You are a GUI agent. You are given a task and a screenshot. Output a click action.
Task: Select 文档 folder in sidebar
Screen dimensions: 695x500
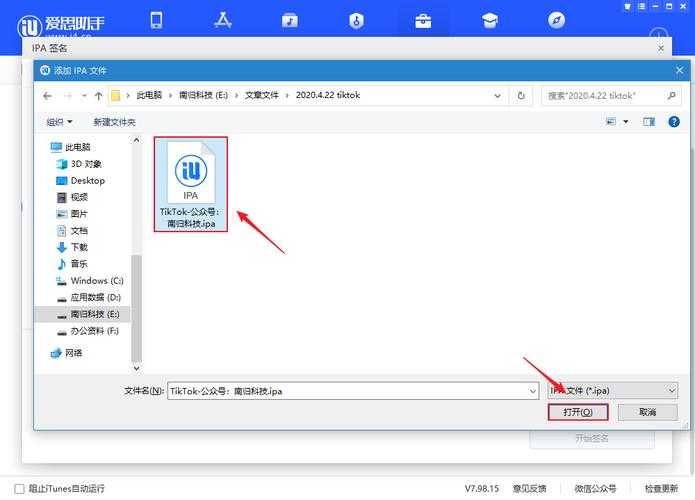point(72,230)
